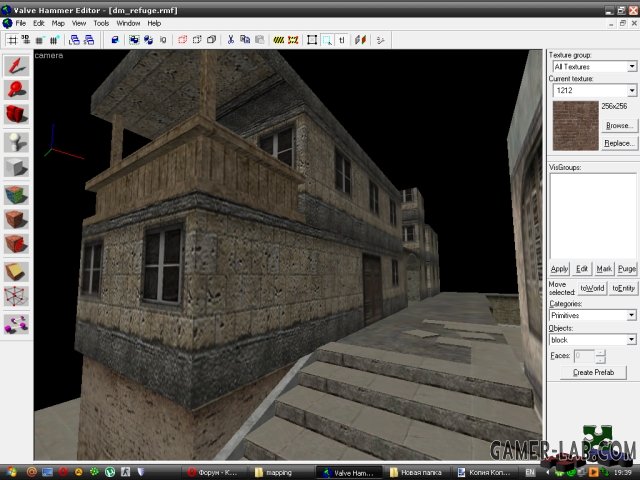The image size is (640, 480).
Task: Open the Map menu
Action: click(x=58, y=23)
